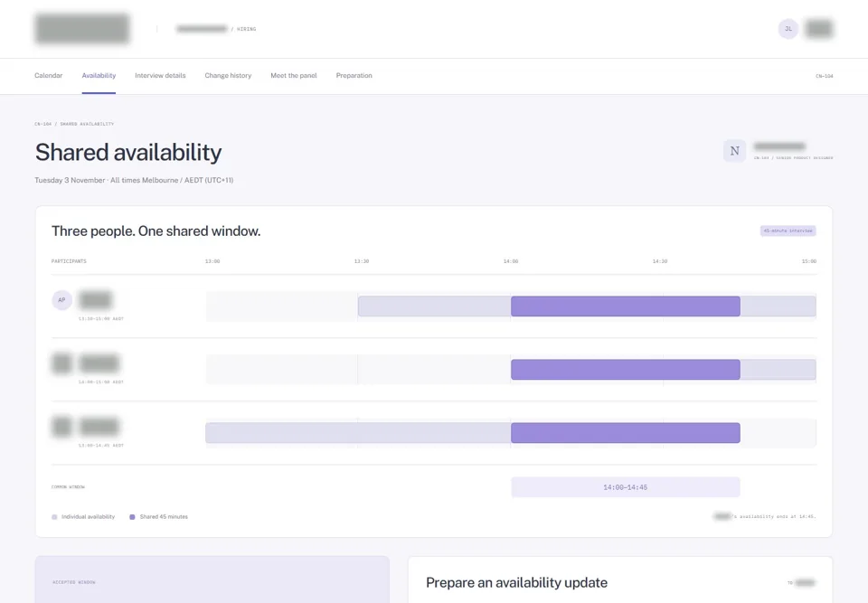
Task: Click the Individual availability legend swatch
Action: point(54,517)
